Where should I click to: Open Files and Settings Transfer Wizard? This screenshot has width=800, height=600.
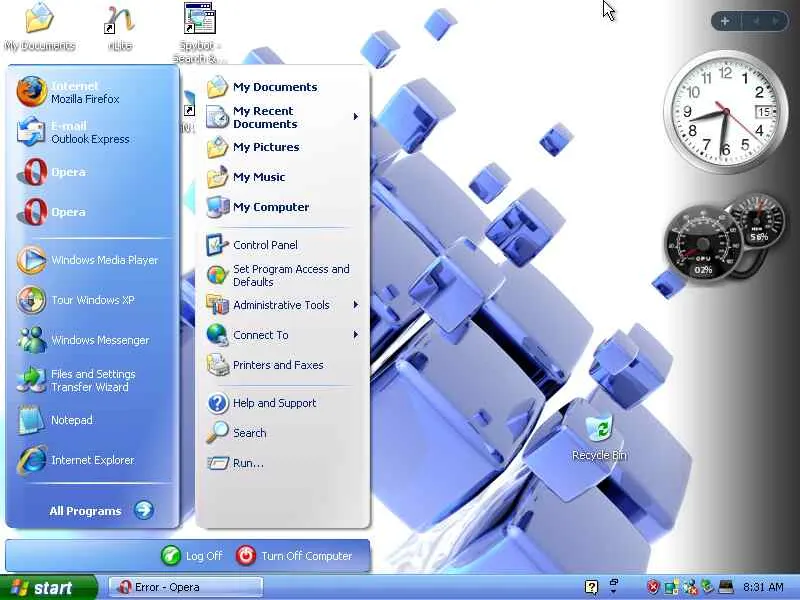[92, 380]
